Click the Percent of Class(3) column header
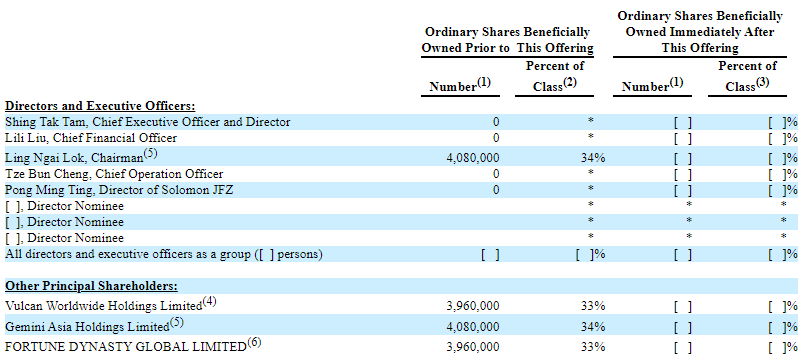Viewport: 804px width, 363px height. point(747,77)
